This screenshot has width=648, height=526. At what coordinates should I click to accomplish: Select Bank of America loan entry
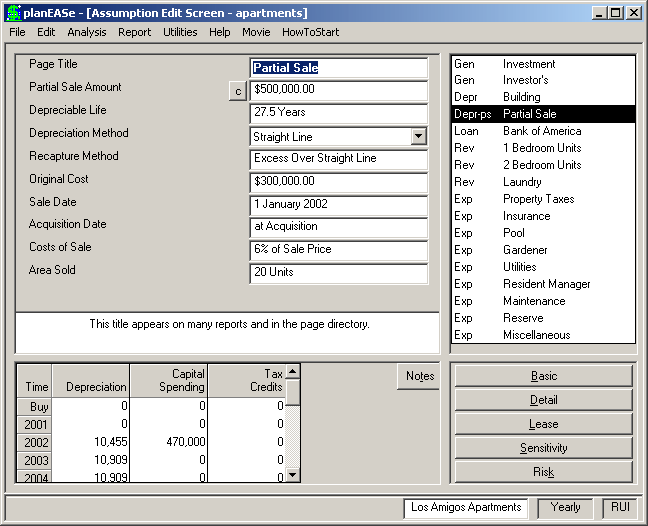(543, 131)
